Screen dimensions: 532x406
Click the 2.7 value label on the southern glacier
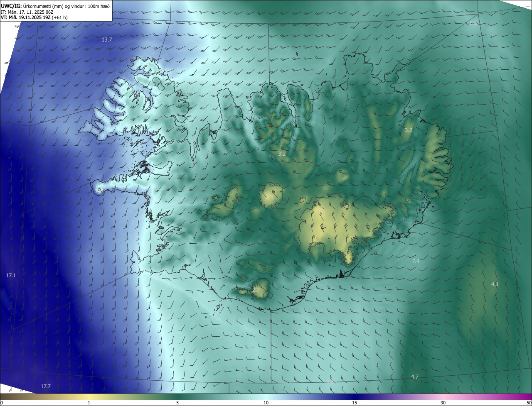pos(256,290)
